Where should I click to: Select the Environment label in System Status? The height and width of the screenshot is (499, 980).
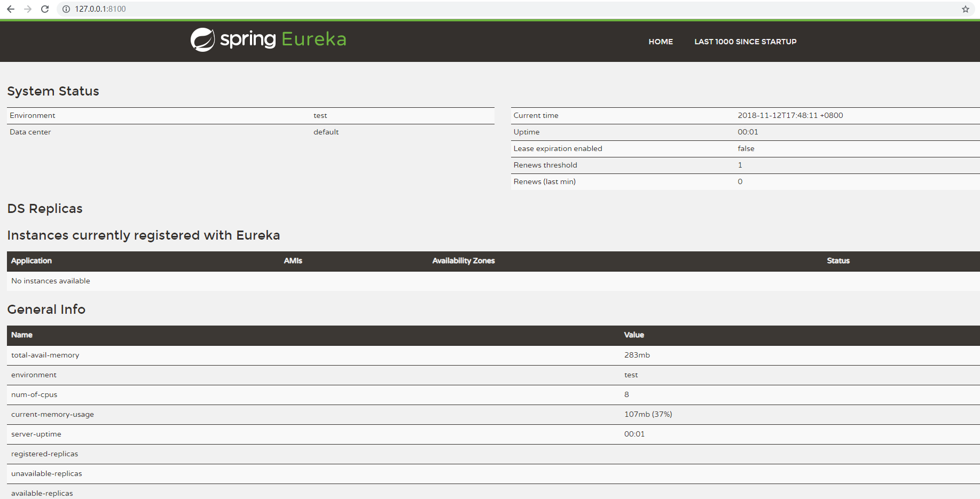33,115
